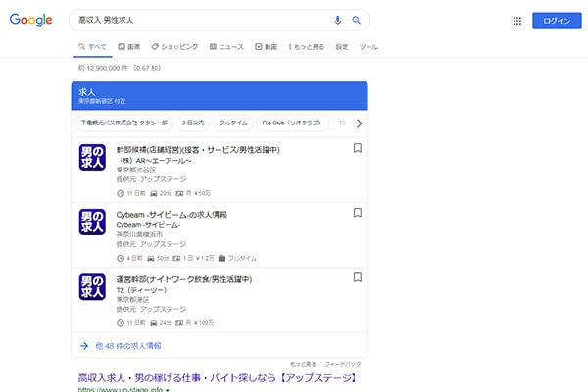Expand dropdown arrow beside up-stage.info URL
Screen dimensions: 588x392
tap(168, 390)
